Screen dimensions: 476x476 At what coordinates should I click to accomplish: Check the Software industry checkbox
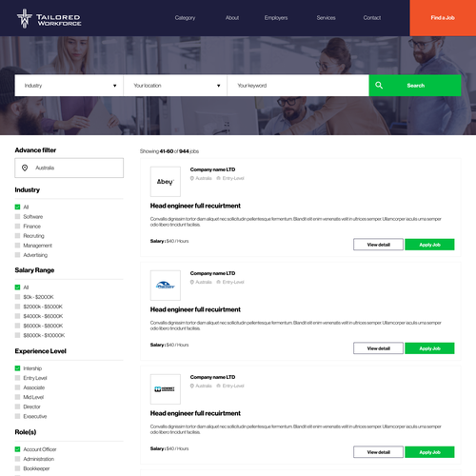[x=17, y=216]
